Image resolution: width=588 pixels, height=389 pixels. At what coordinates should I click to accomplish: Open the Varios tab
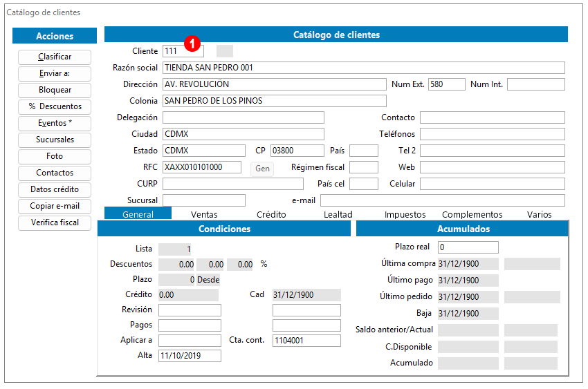[539, 214]
